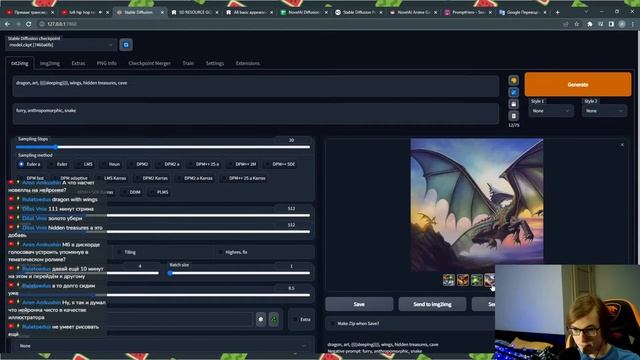
Task: Select the Euler a sampler
Action: pyautogui.click(x=29, y=164)
